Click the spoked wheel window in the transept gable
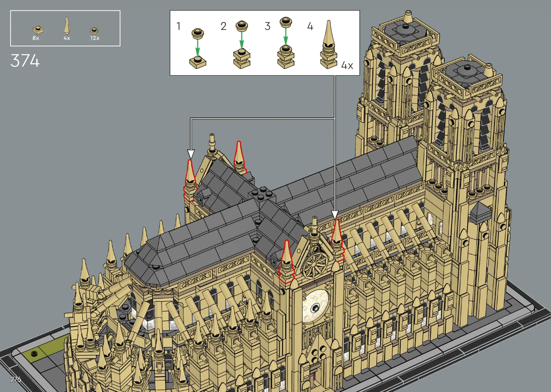The width and height of the screenshot is (551, 392). tap(315, 265)
